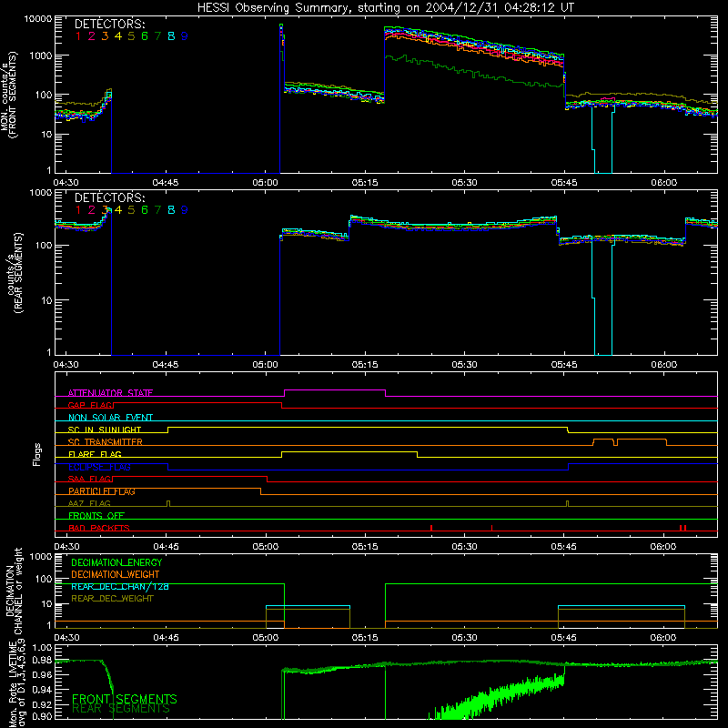The width and height of the screenshot is (728, 728).
Task: Click the 0.92 tick label on the livetime axis
Action: (x=42, y=703)
